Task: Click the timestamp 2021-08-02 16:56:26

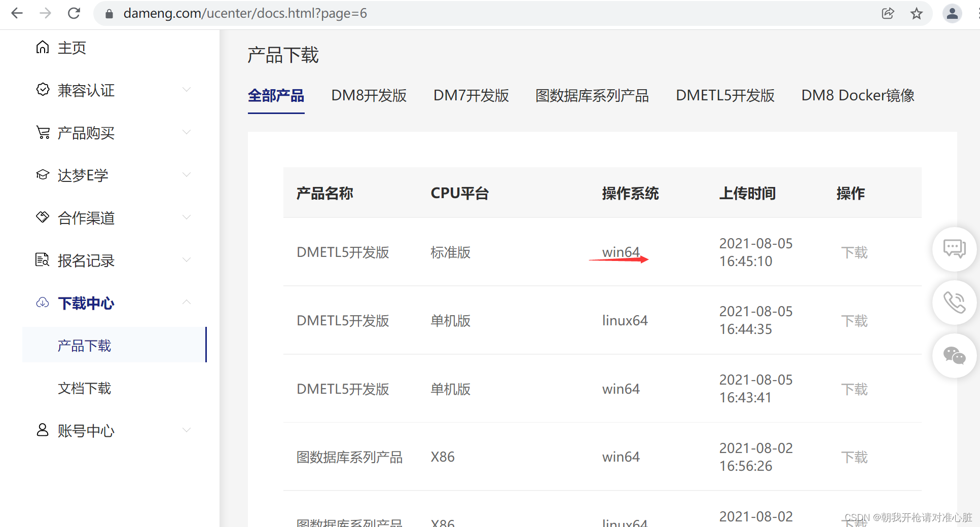Action: [755, 457]
